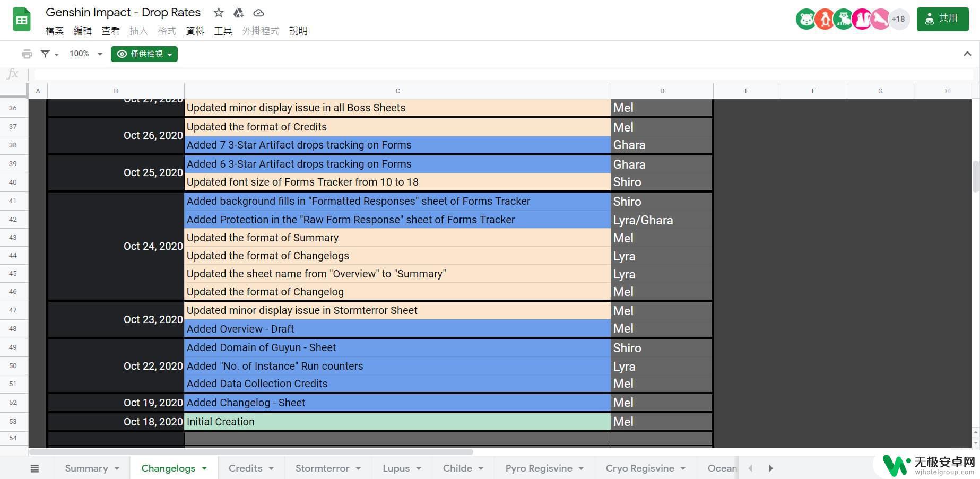The image size is (980, 479).
Task: Switch to the Stormterror sheet tab
Action: tap(322, 468)
